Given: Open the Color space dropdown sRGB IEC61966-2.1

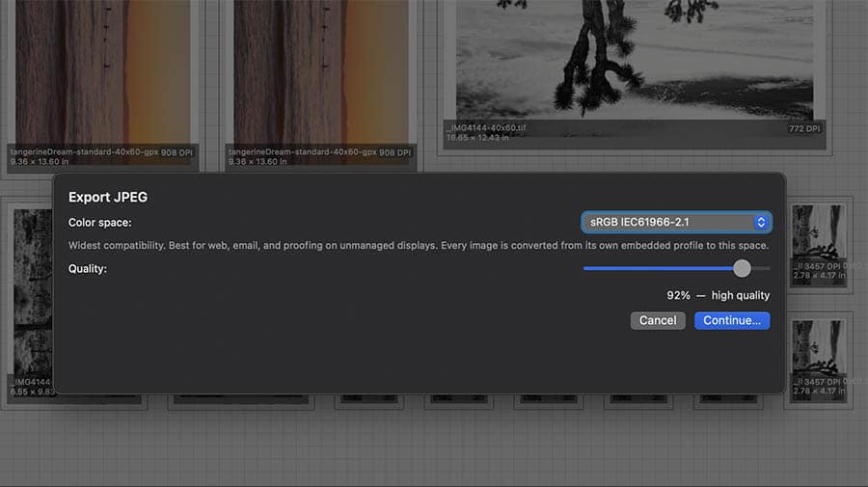Looking at the screenshot, I should [x=676, y=222].
